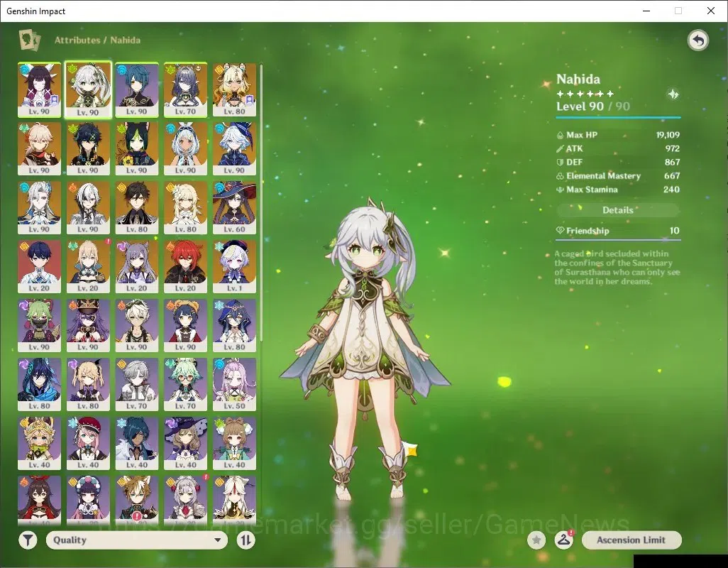Select the Charlotte portrait
Screen dimensions: 728x568
coord(88,444)
